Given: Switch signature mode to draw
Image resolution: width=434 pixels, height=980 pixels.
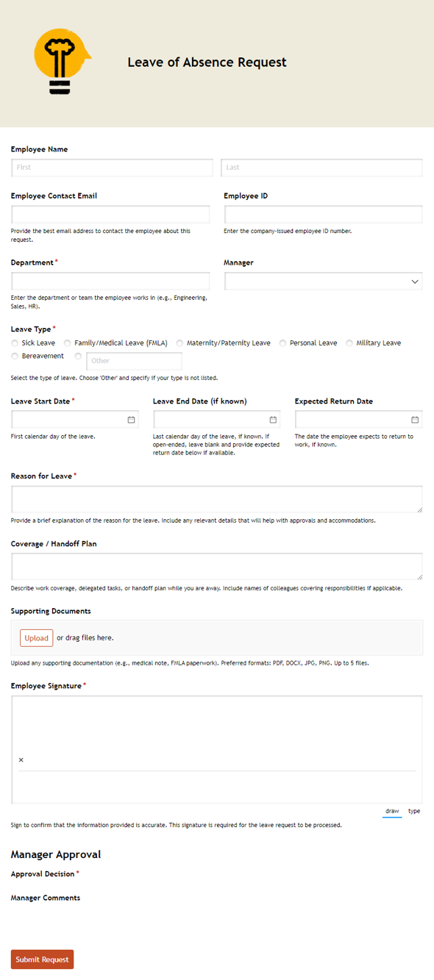Looking at the screenshot, I should 392,811.
